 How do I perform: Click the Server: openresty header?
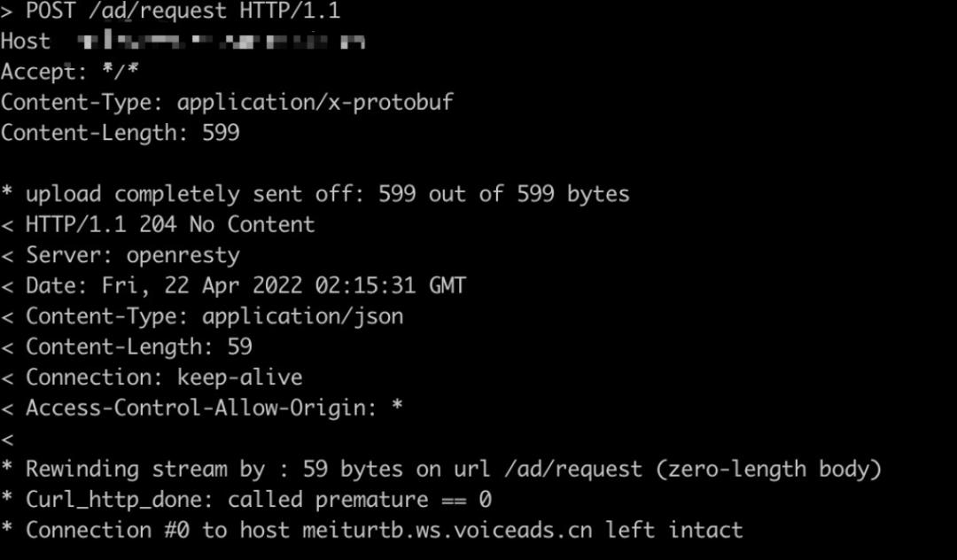(132, 255)
